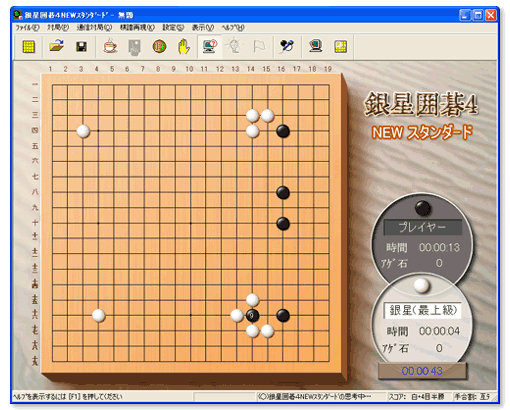The height and width of the screenshot is (410, 510).
Task: Open the 対局(P) menu
Action: (58, 28)
